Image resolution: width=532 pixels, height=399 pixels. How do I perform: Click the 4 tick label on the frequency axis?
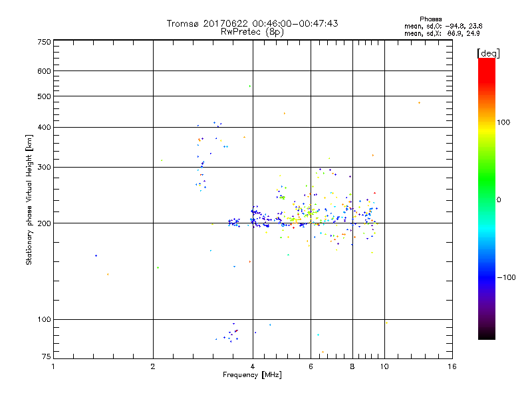(252, 366)
